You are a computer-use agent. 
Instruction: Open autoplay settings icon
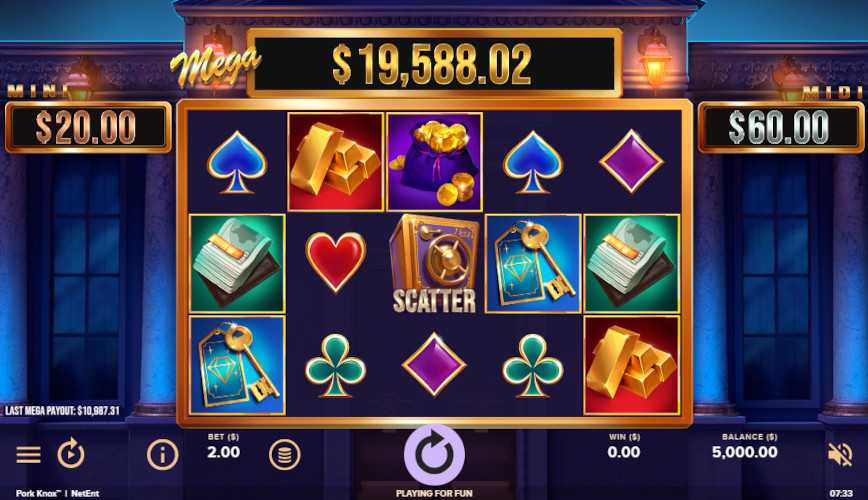tap(71, 453)
